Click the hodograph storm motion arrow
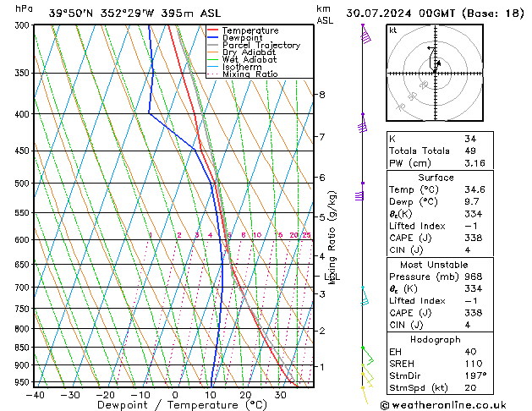 click(436, 63)
